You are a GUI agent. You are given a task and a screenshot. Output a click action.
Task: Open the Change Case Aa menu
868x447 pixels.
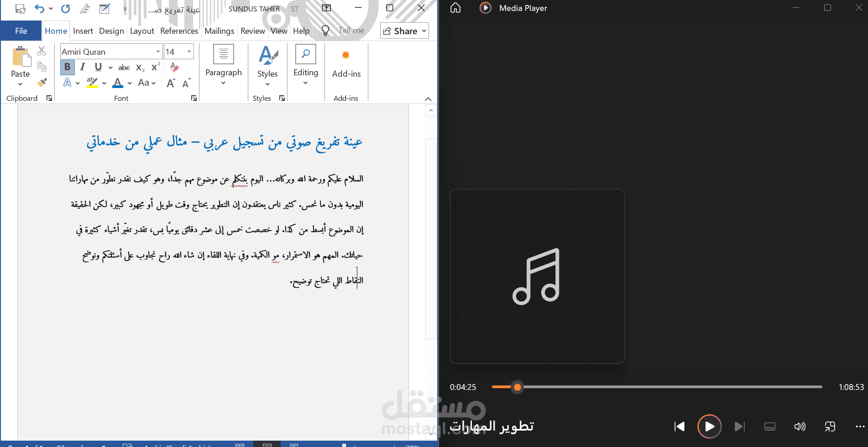146,83
